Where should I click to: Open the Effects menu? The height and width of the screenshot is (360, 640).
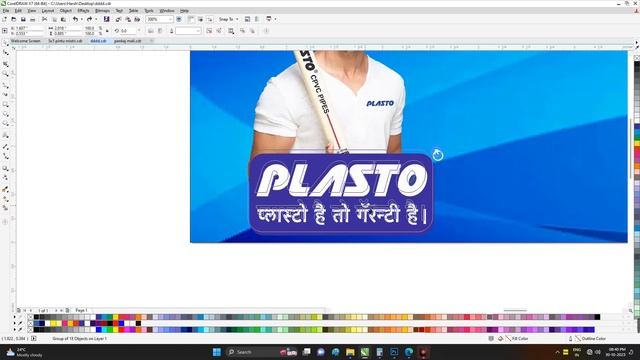pyautogui.click(x=83, y=11)
